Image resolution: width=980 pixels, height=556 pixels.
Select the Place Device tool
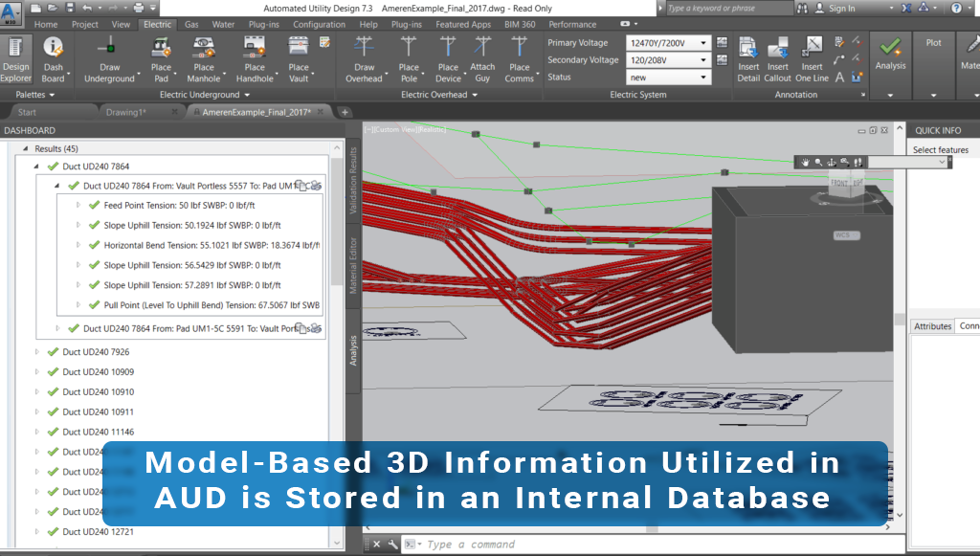point(448,60)
